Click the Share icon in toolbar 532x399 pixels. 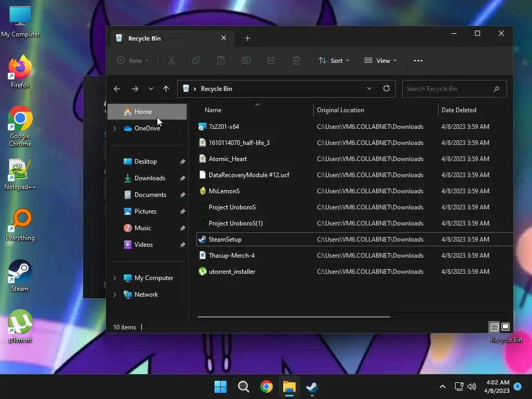click(x=271, y=60)
